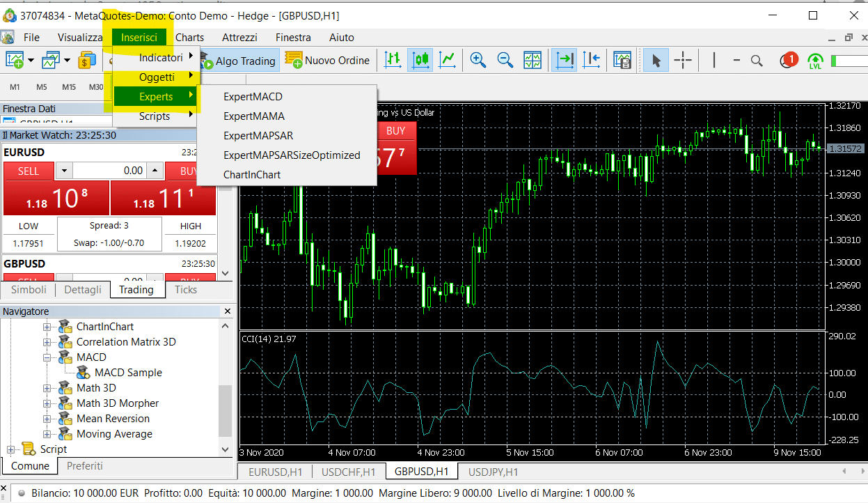
Task: Switch to the USDJPY,H1 chart tab
Action: 491,472
